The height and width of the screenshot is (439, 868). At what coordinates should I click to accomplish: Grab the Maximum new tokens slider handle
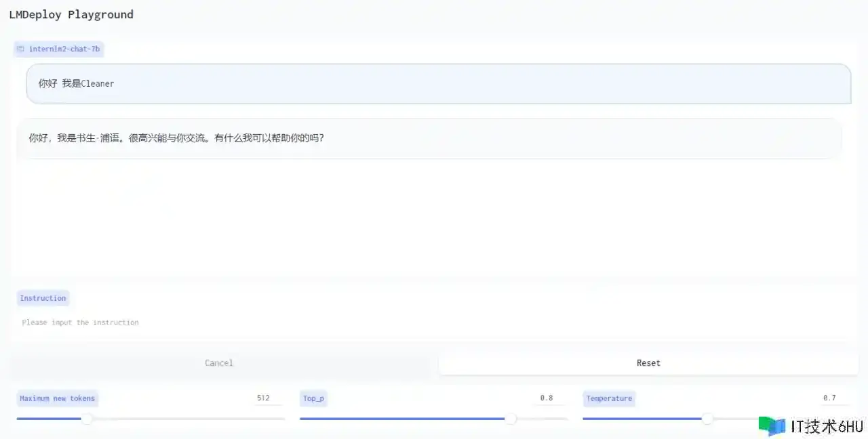coord(87,419)
